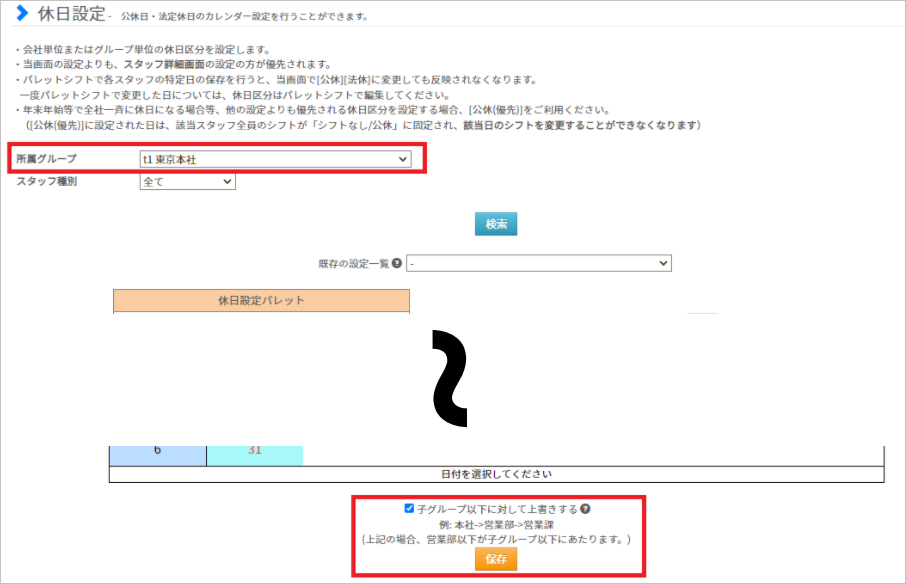The width and height of the screenshot is (906, 584).
Task: Save settings with the orange 保存 button
Action: [496, 559]
